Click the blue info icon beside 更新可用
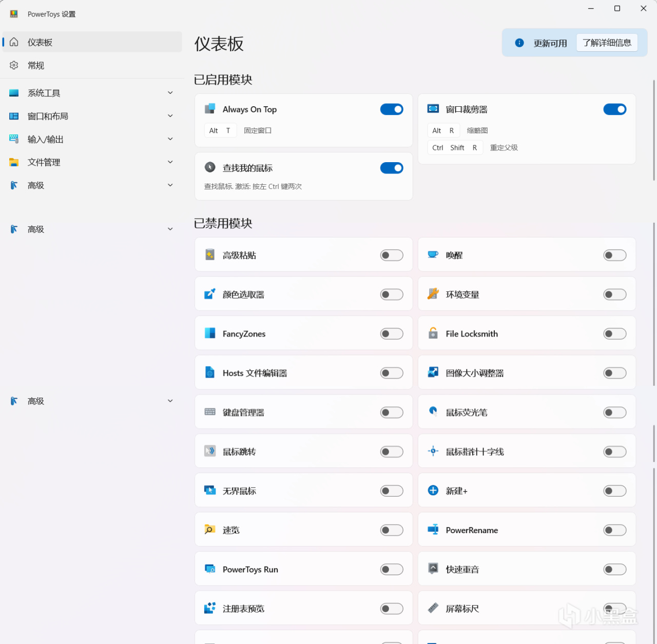657x644 pixels. [519, 43]
